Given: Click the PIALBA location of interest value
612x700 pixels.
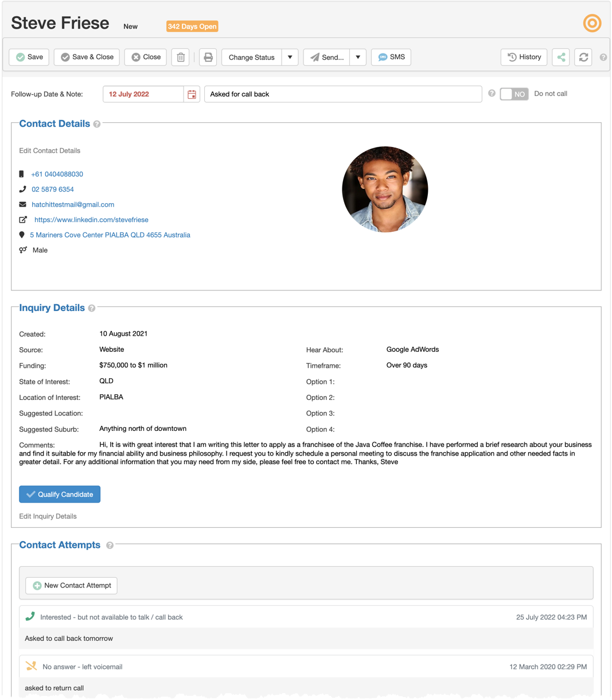Looking at the screenshot, I should click(111, 397).
